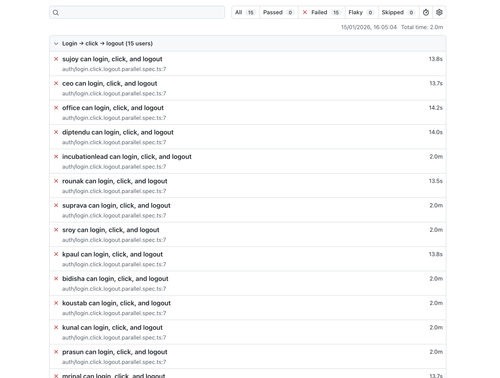Image resolution: width=500 pixels, height=378 pixels.
Task: Click failed X icon beside kpaul test
Action: coord(56,254)
